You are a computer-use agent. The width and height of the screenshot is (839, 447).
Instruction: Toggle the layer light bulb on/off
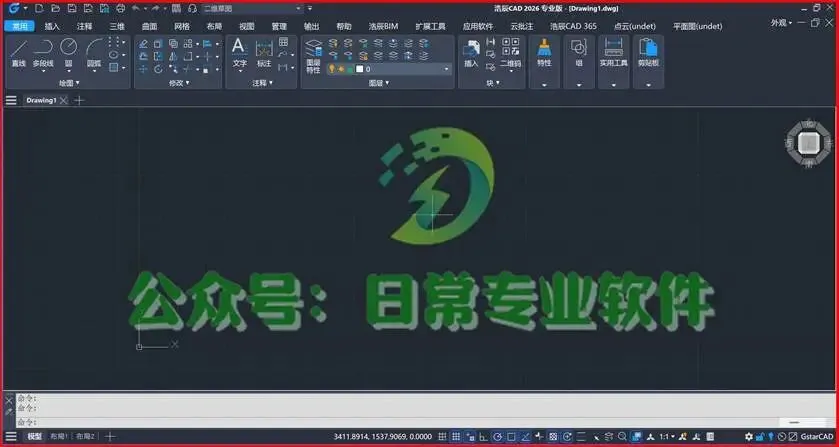point(332,69)
